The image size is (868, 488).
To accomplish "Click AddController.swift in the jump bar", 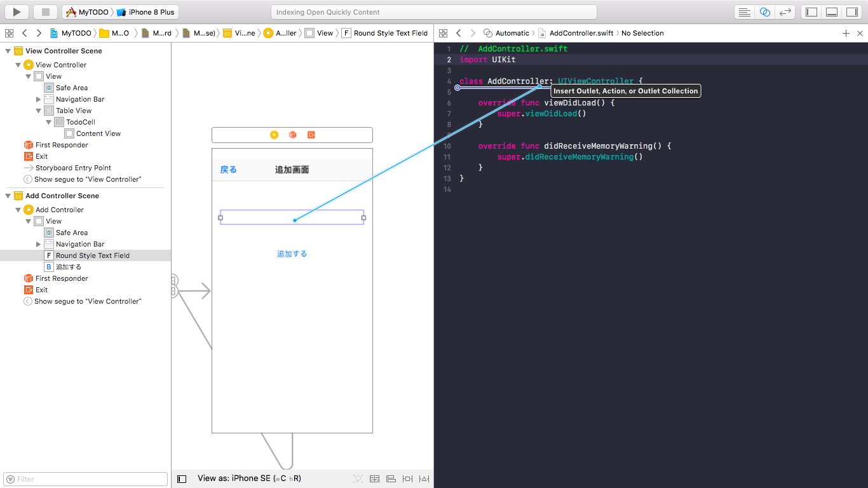I will click(580, 32).
